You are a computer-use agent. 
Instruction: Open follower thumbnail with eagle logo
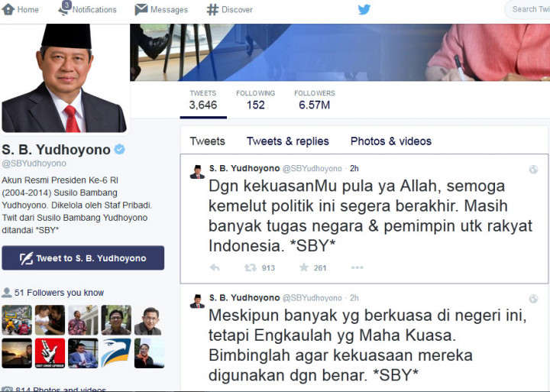[116, 353]
